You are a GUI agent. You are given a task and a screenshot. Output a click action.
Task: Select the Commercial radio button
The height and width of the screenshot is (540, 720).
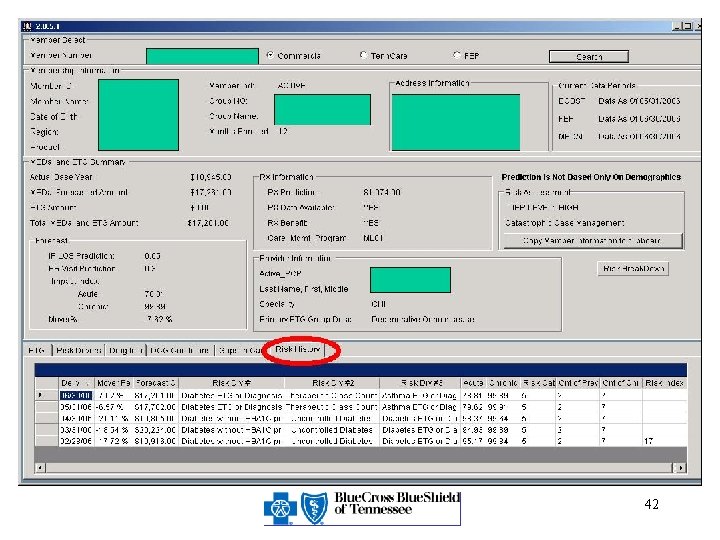tap(270, 55)
